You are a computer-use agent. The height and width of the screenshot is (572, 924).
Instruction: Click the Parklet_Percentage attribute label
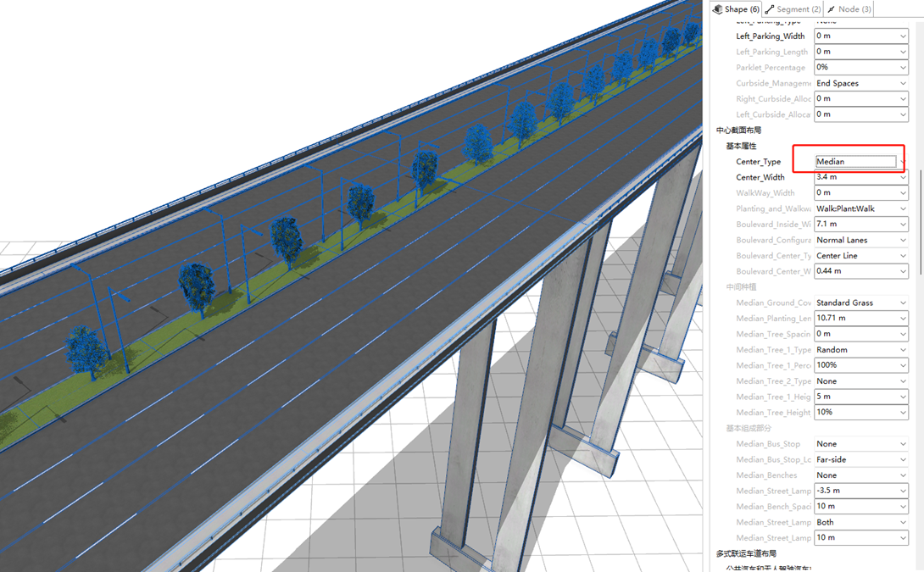(x=771, y=68)
